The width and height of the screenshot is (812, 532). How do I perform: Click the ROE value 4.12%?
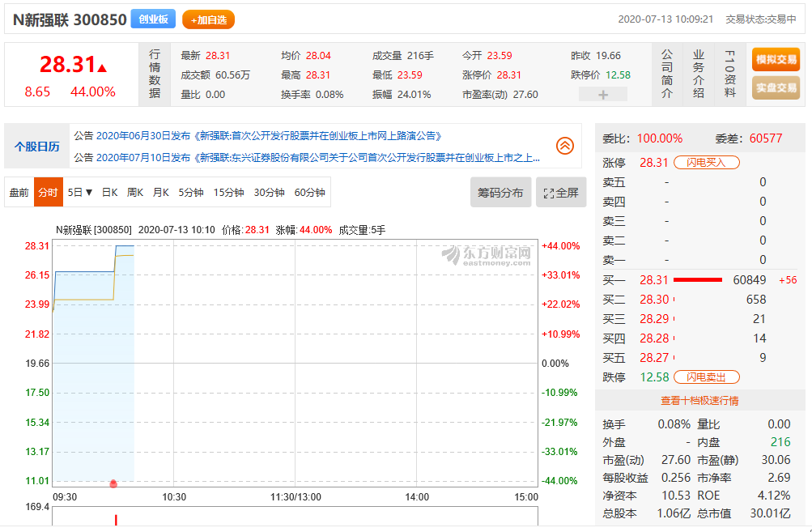tap(774, 496)
